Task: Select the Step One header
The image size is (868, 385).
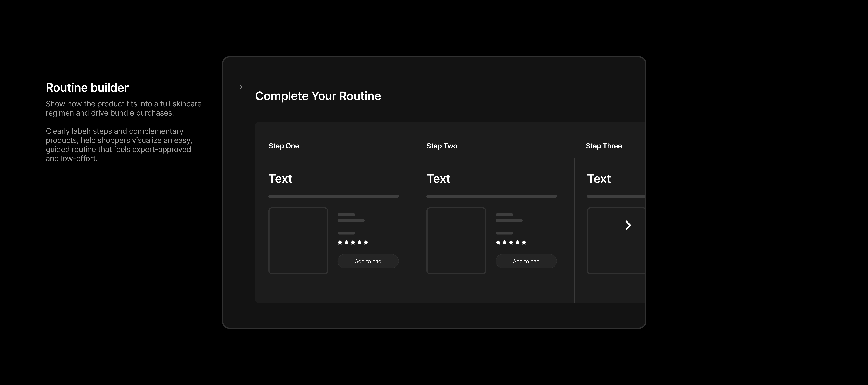Action: coord(284,146)
